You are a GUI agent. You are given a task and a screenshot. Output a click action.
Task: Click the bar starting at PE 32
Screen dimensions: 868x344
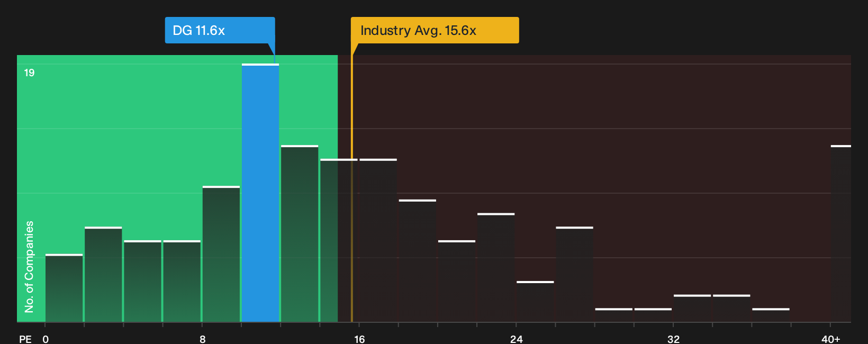[692, 308]
